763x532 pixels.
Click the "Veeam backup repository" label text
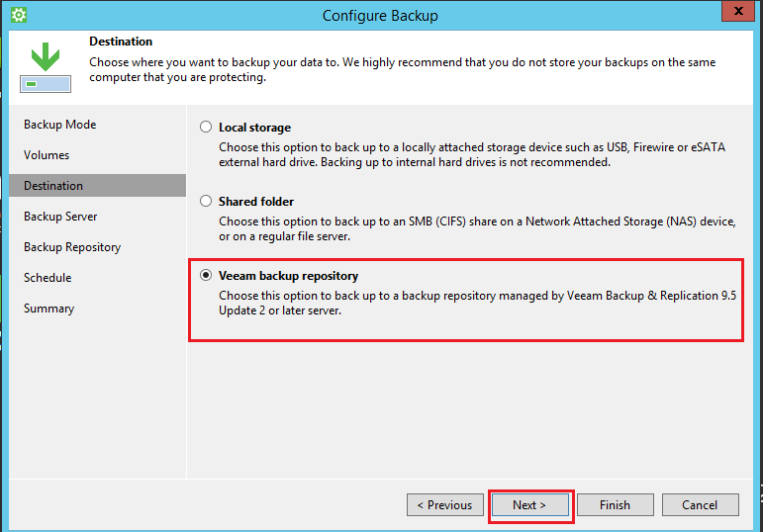[288, 276]
